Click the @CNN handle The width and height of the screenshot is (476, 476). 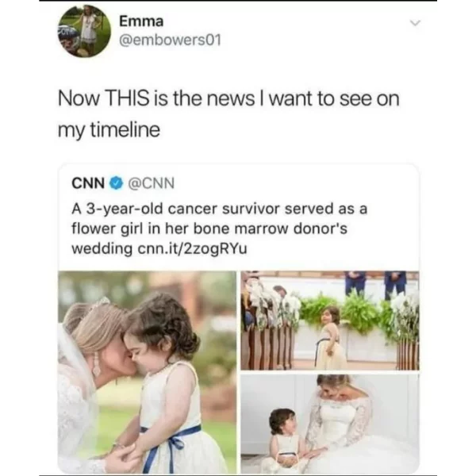(152, 183)
